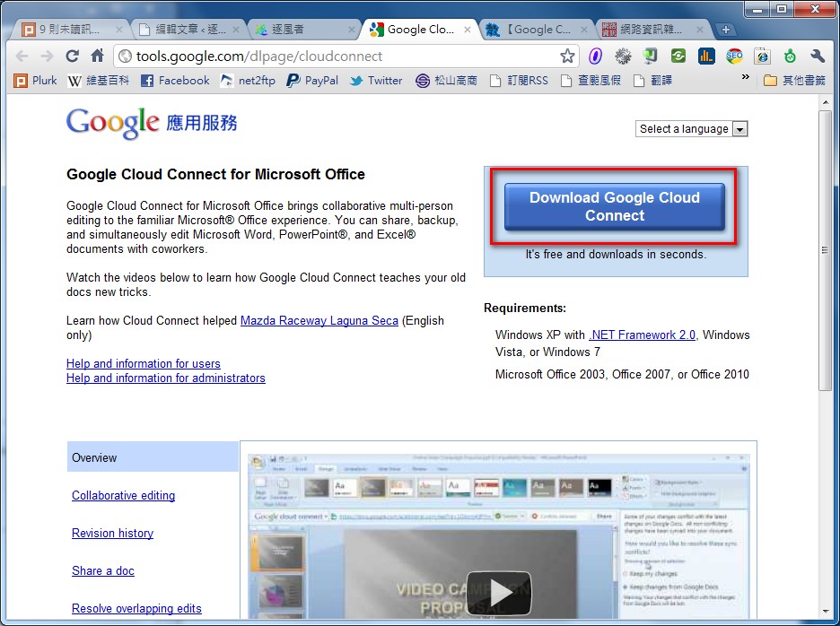Viewport: 840px width, 626px height.
Task: Open the .NET Framework 2.0 link
Action: [642, 335]
